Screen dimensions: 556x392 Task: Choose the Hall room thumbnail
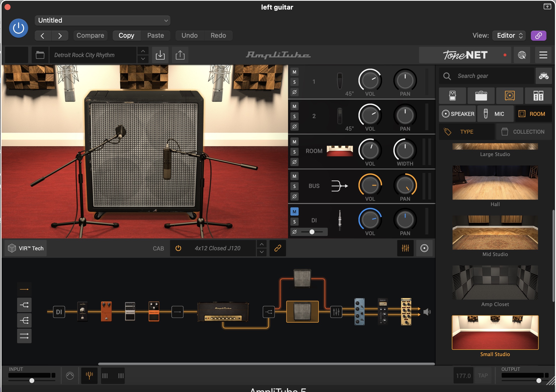pos(495,183)
